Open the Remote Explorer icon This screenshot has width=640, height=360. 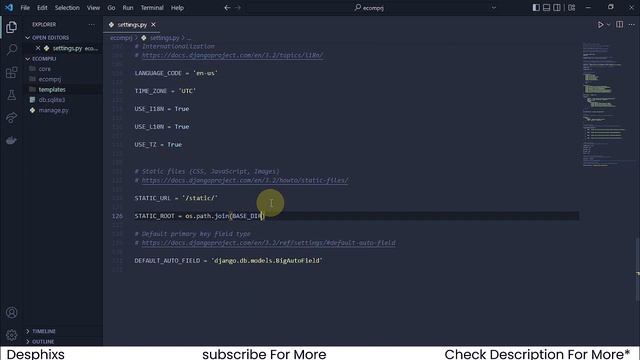tap(11, 118)
